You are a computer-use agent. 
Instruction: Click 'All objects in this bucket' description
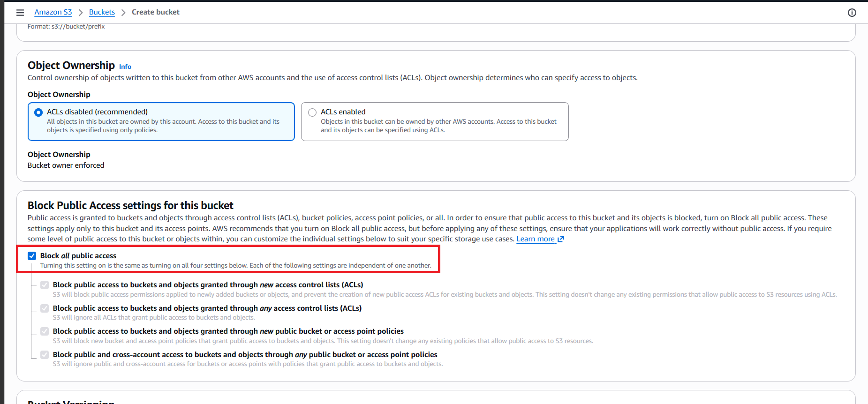(x=163, y=126)
